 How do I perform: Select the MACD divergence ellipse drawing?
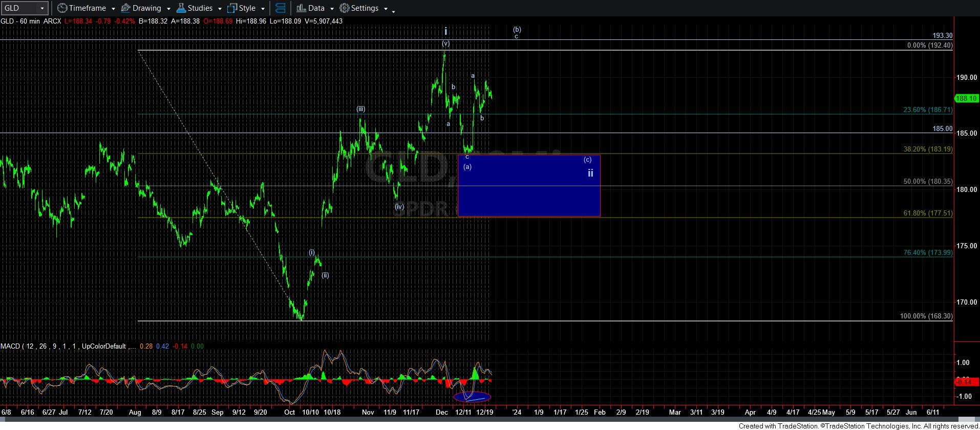[x=472, y=396]
